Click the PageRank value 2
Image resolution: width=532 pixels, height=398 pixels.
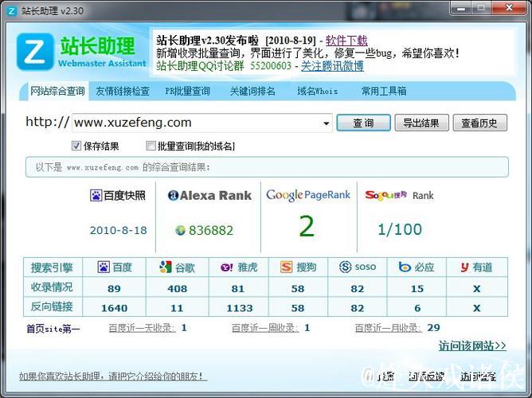[x=307, y=227]
